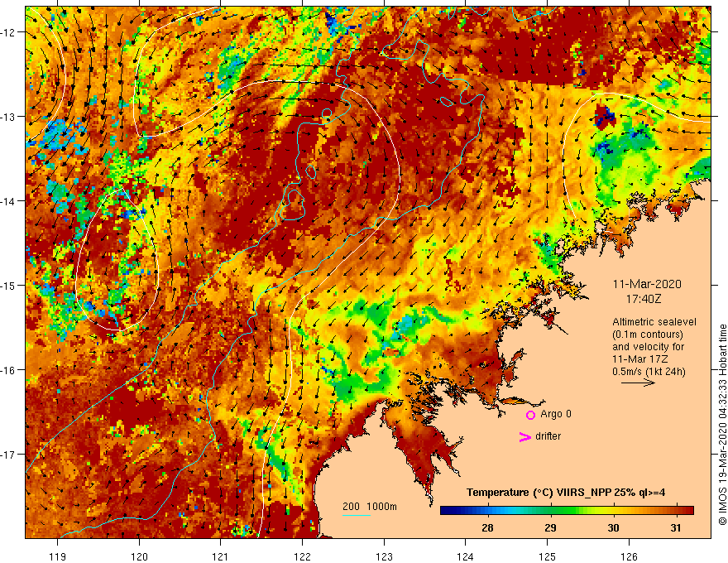
Task: Click longitude axis label '123'
Action: point(384,556)
